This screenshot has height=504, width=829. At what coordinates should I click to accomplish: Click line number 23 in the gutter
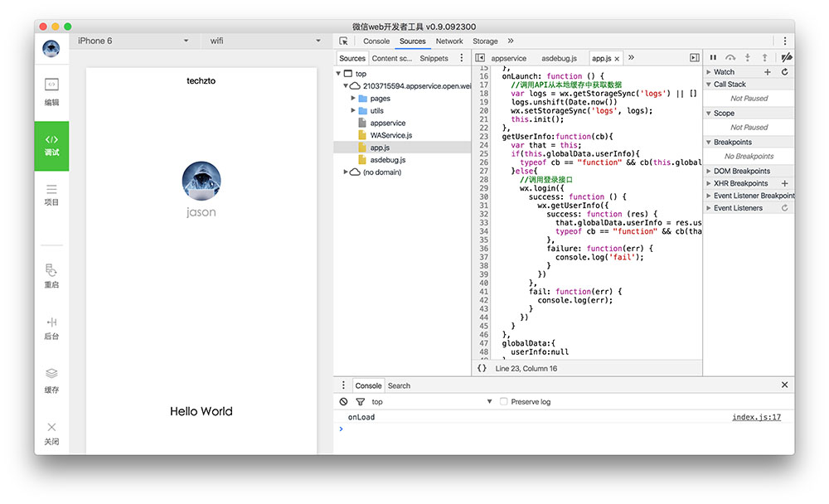point(483,137)
